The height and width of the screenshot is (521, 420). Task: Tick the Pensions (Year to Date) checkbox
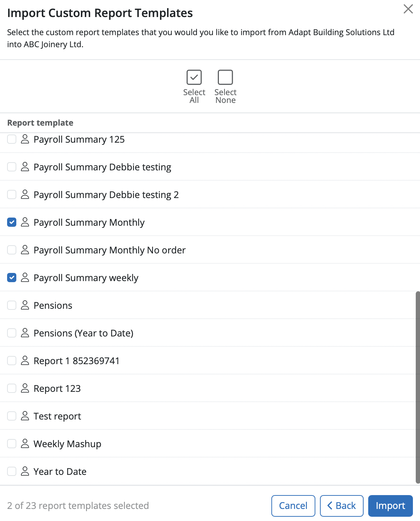click(x=12, y=333)
